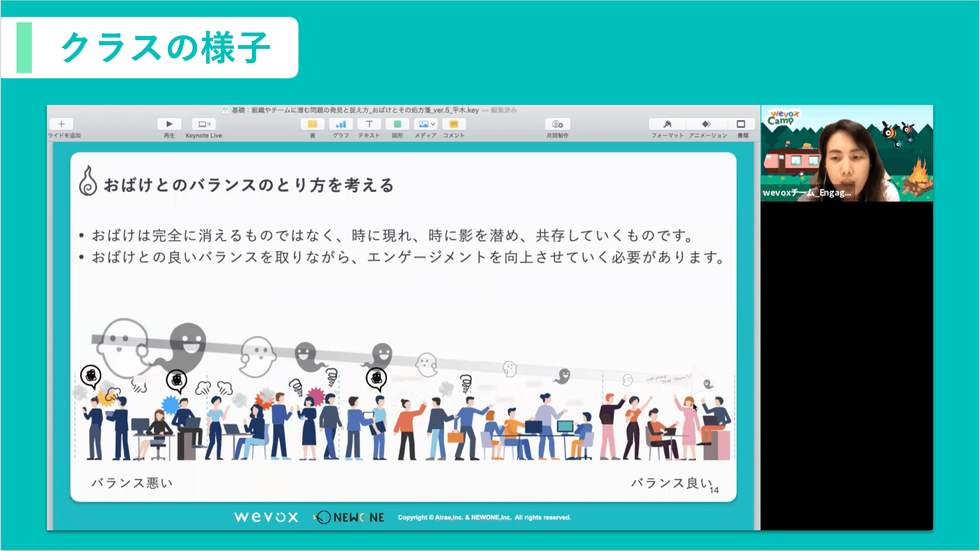Toggle the Format (フォーマット) panel
Image resolution: width=980 pixels, height=551 pixels.
coord(668,124)
